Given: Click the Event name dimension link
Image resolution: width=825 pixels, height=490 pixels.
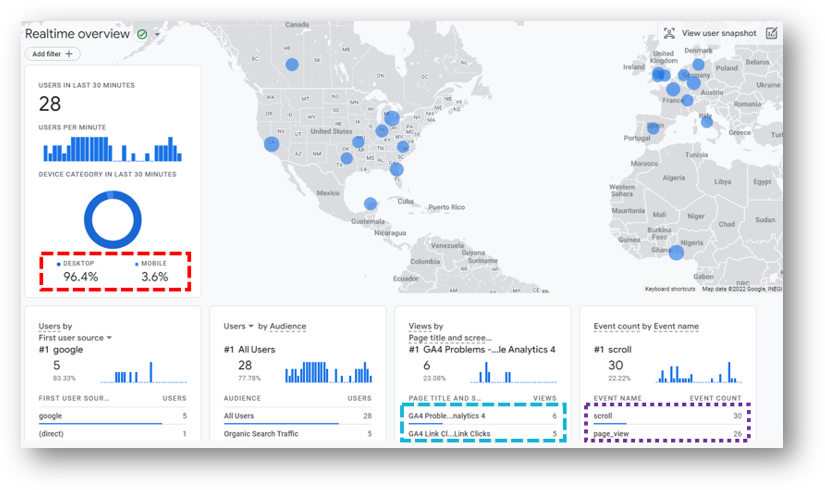Looking at the screenshot, I should (676, 326).
